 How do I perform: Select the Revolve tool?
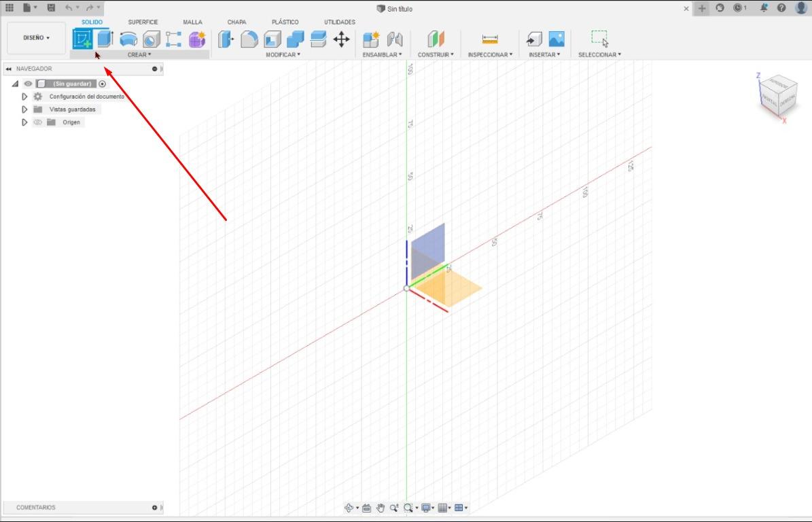[128, 39]
